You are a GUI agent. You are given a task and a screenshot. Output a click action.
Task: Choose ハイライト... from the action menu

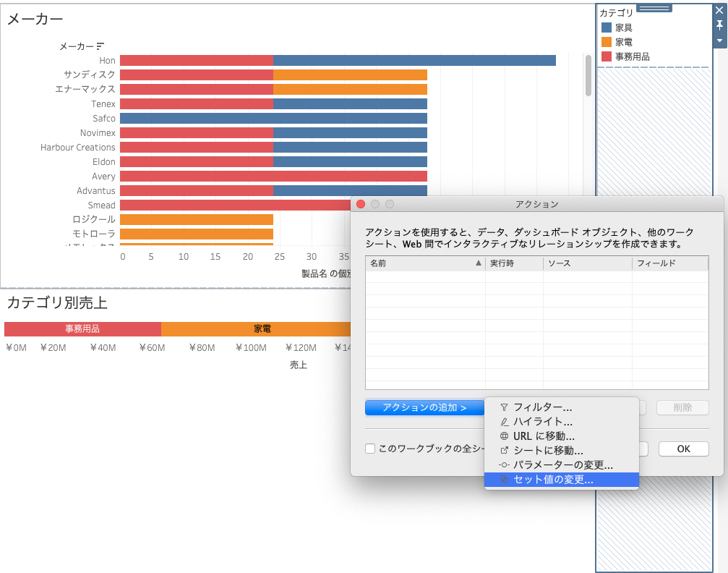[x=561, y=422]
